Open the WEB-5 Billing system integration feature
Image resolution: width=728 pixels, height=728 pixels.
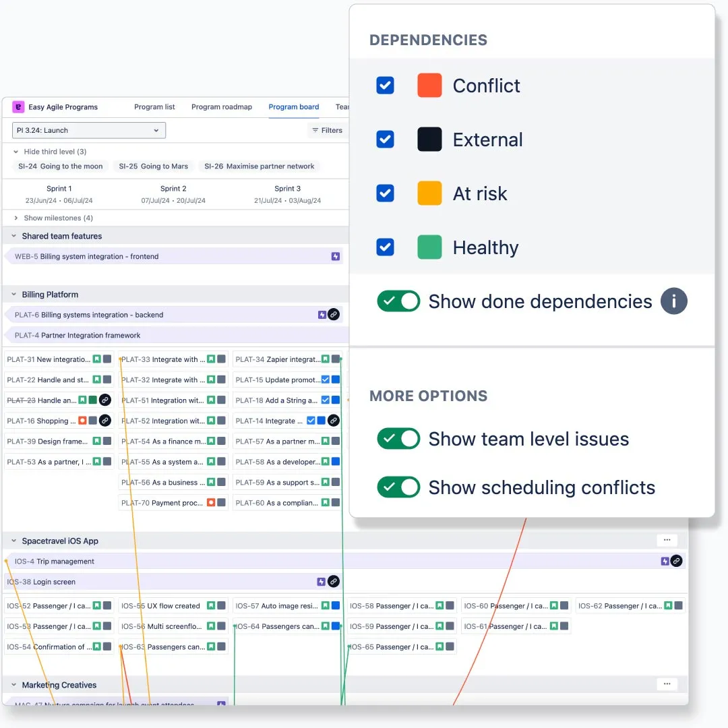(174, 256)
